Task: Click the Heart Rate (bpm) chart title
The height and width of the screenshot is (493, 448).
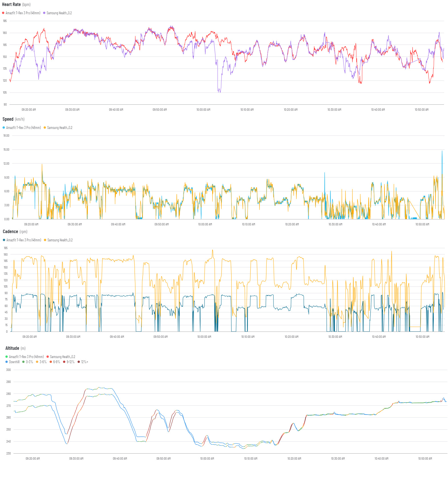Action: pos(16,5)
